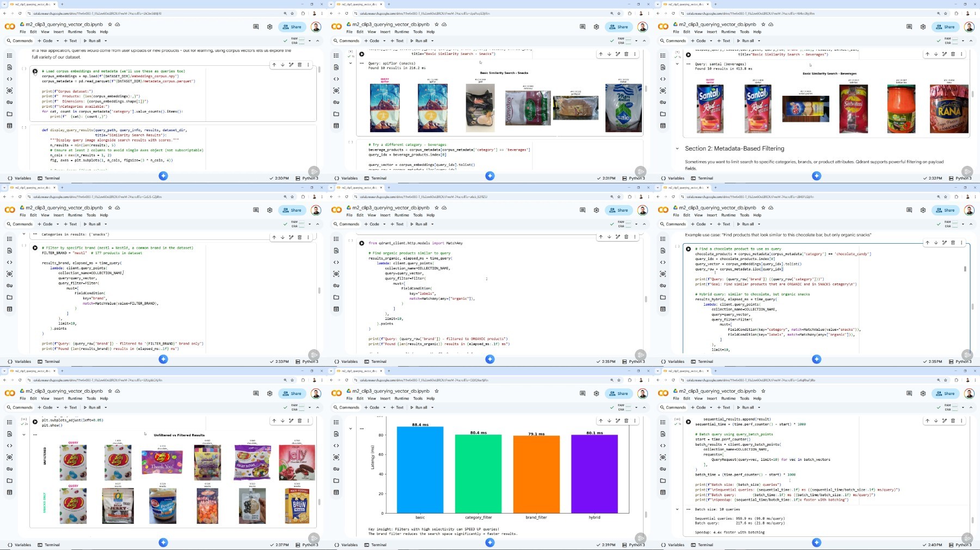Move cell up in the 2:32 PM Beverages window

tap(927, 54)
